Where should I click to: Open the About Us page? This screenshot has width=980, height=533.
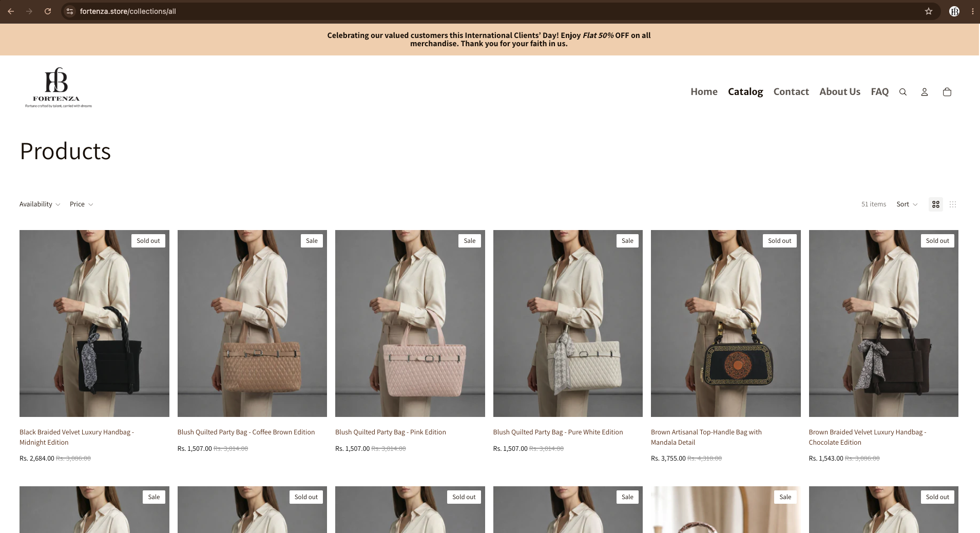click(840, 92)
